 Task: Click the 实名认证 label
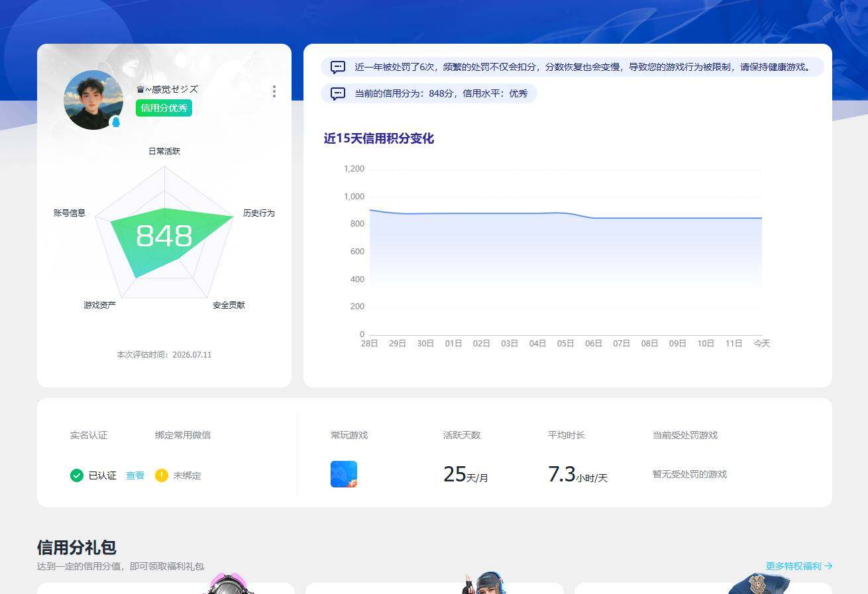[89, 435]
